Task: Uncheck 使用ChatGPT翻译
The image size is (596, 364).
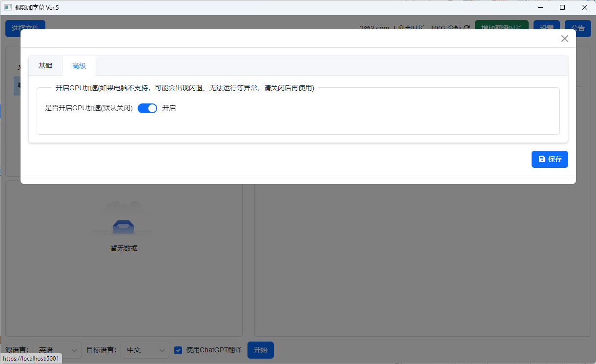Action: pos(178,350)
